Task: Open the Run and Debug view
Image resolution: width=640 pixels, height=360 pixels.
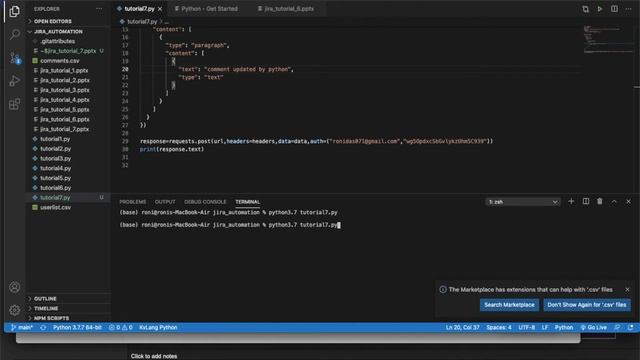Action: (14, 81)
